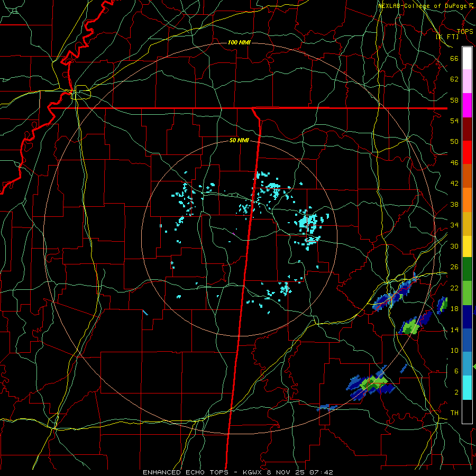This screenshot has height=476, width=476.
Task: Click the 07:42 timestamp
Action: coord(321,472)
